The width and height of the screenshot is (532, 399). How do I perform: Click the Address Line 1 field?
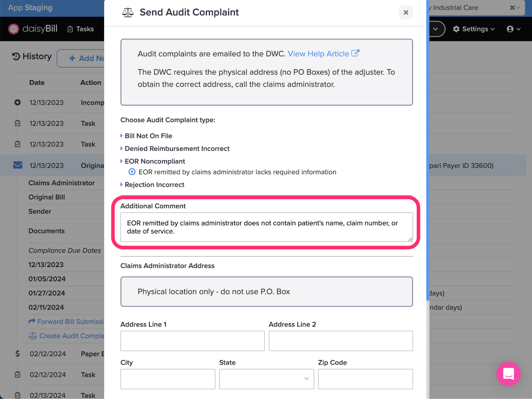pos(193,341)
